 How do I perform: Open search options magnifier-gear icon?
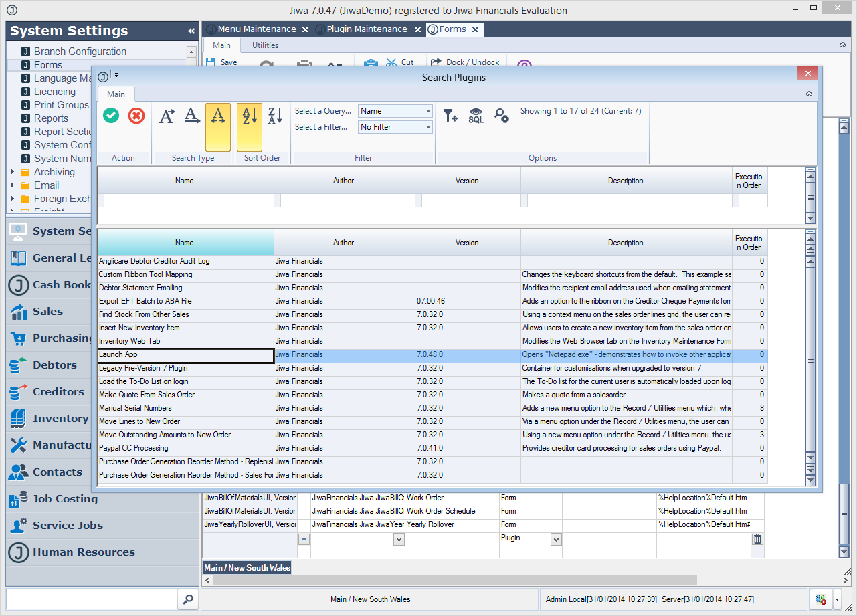point(502,116)
